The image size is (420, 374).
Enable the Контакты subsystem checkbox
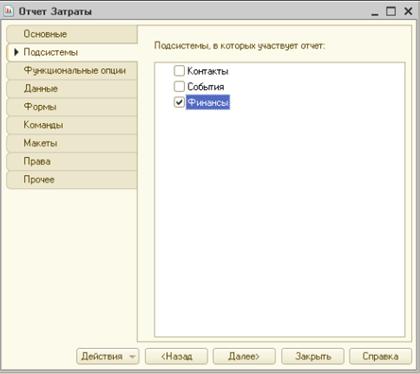coord(179,71)
